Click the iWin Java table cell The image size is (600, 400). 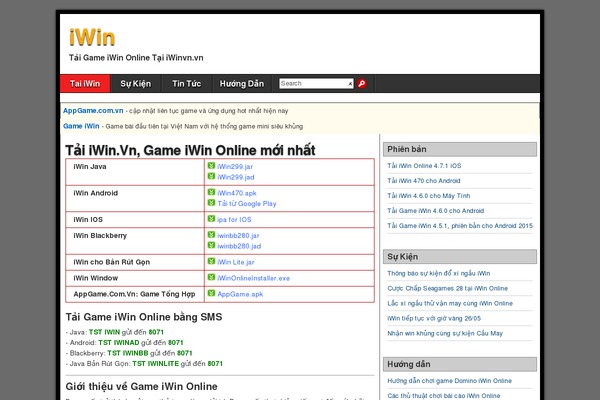[135, 172]
